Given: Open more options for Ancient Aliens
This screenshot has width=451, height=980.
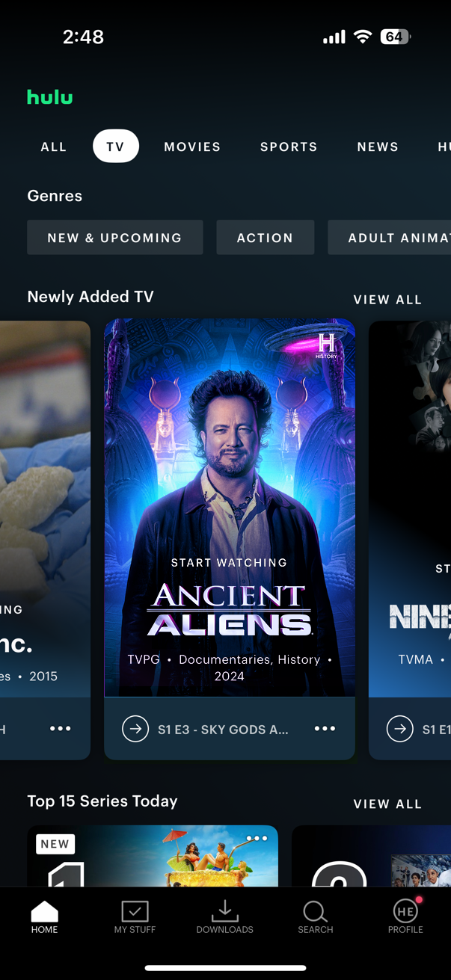Looking at the screenshot, I should 325,729.
